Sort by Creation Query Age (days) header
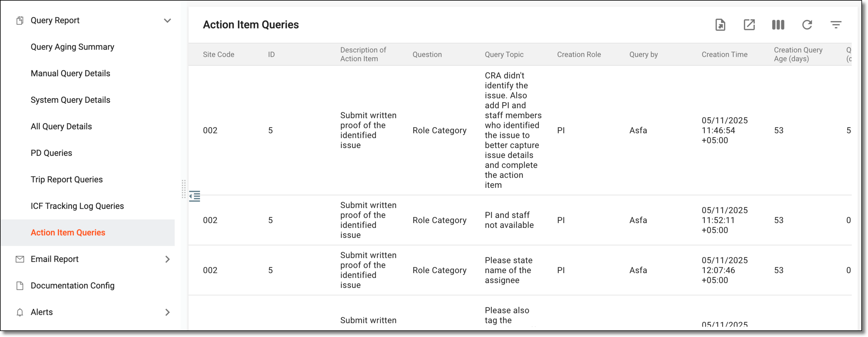The width and height of the screenshot is (868, 337). click(798, 54)
